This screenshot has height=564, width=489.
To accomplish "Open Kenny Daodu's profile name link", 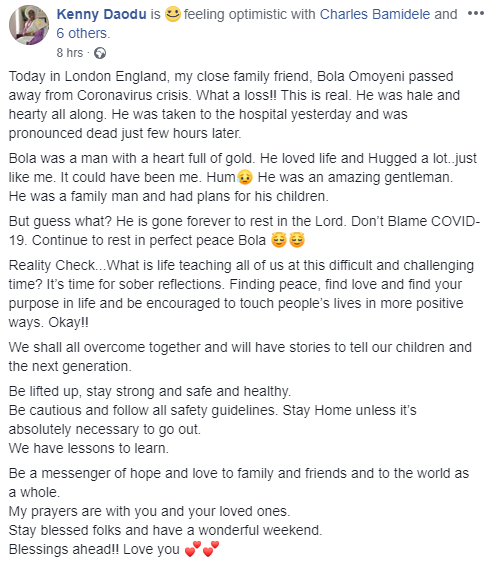I will pos(101,14).
